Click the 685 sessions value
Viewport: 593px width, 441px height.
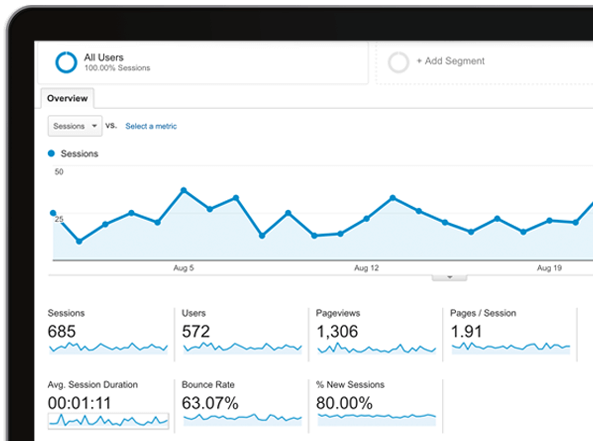click(62, 332)
